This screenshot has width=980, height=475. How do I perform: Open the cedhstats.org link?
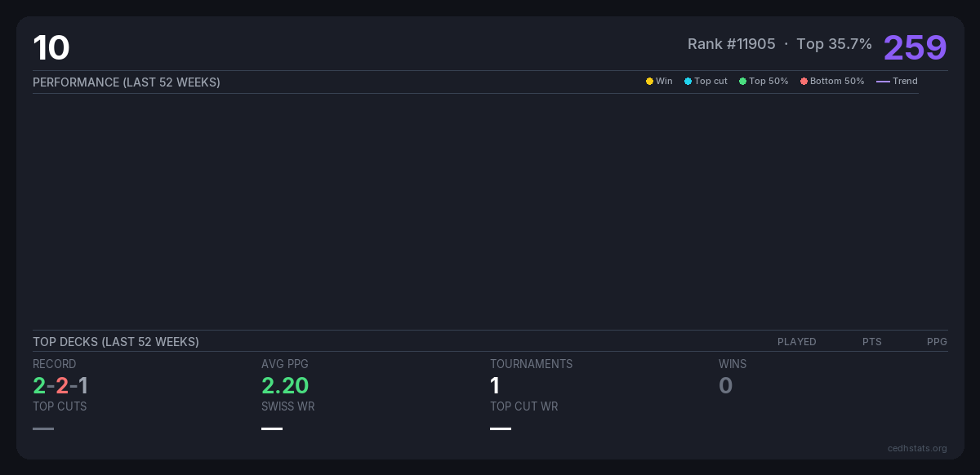click(917, 448)
